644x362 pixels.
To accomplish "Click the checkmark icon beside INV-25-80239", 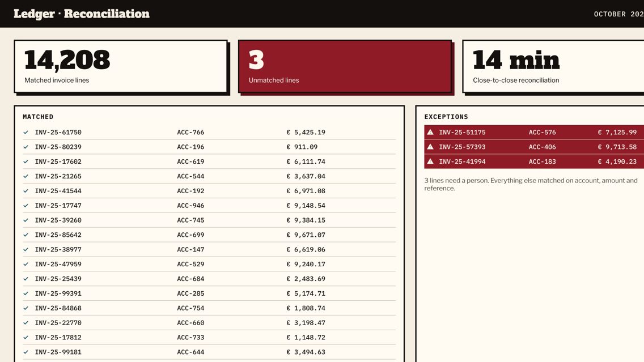I will (26, 147).
